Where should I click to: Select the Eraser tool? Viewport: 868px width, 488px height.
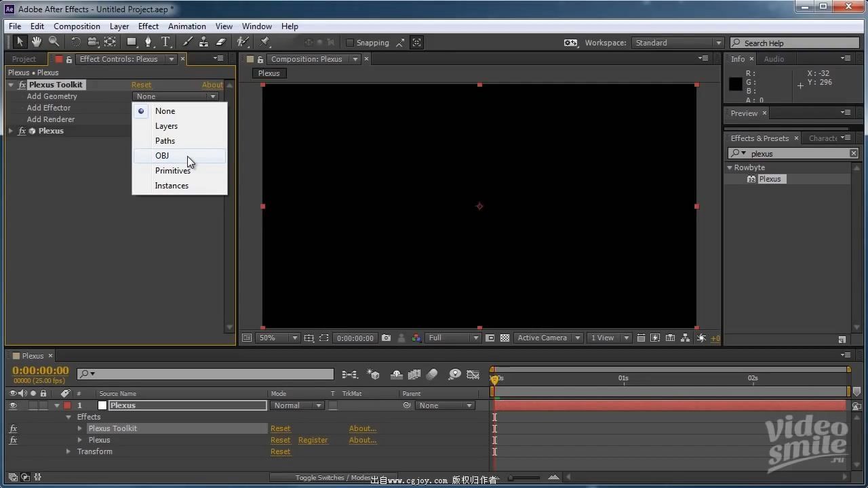(x=220, y=42)
